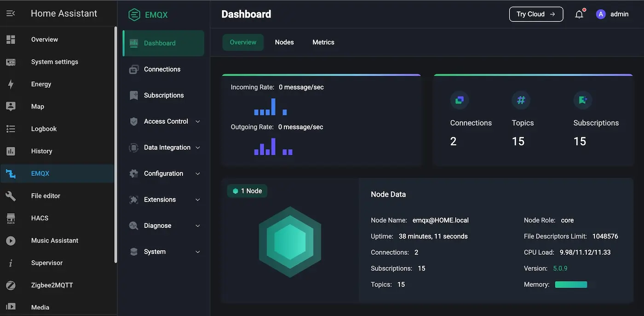Click the Overview dashboard icon in sidebar

[11, 39]
